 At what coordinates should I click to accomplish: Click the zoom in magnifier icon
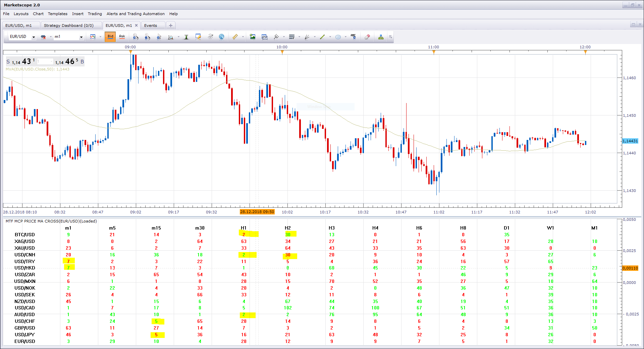(x=136, y=37)
